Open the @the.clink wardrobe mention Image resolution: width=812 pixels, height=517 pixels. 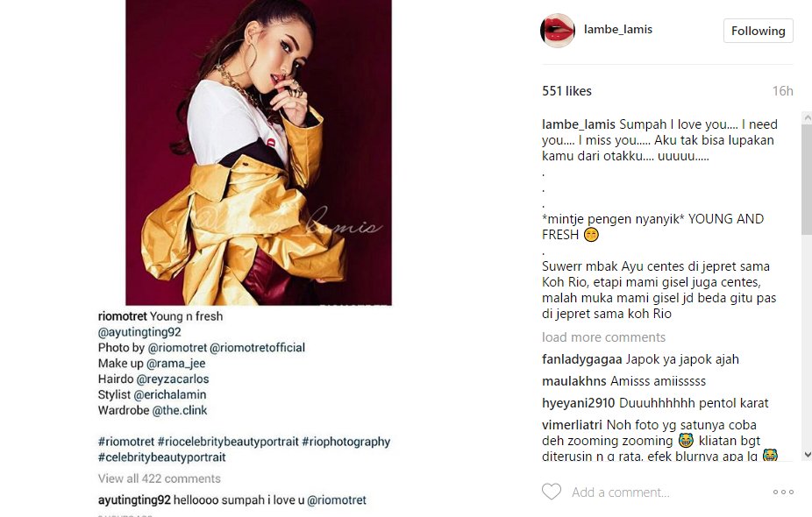pyautogui.click(x=179, y=410)
